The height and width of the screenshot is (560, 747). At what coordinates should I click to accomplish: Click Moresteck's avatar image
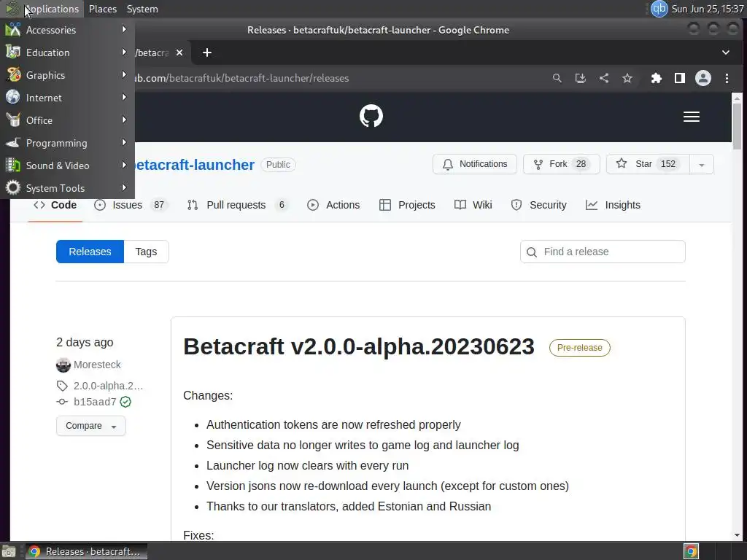point(63,365)
